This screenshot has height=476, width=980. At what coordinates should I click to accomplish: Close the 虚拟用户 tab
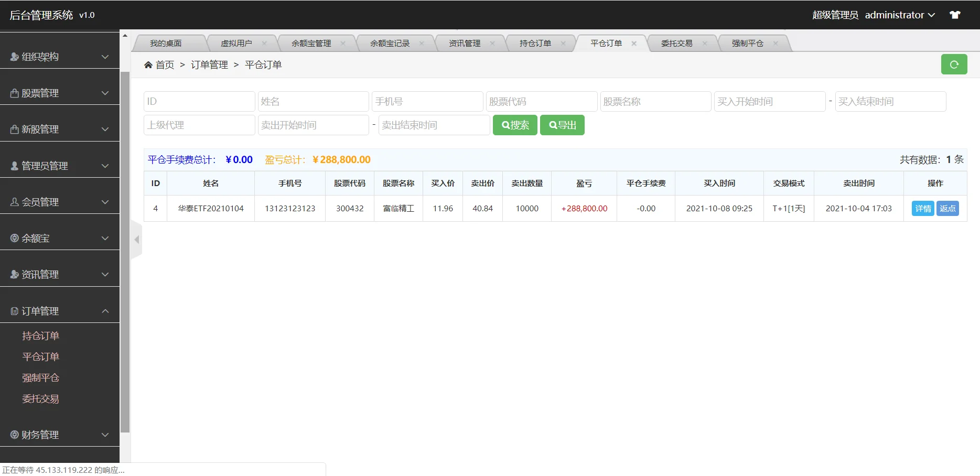tap(265, 43)
